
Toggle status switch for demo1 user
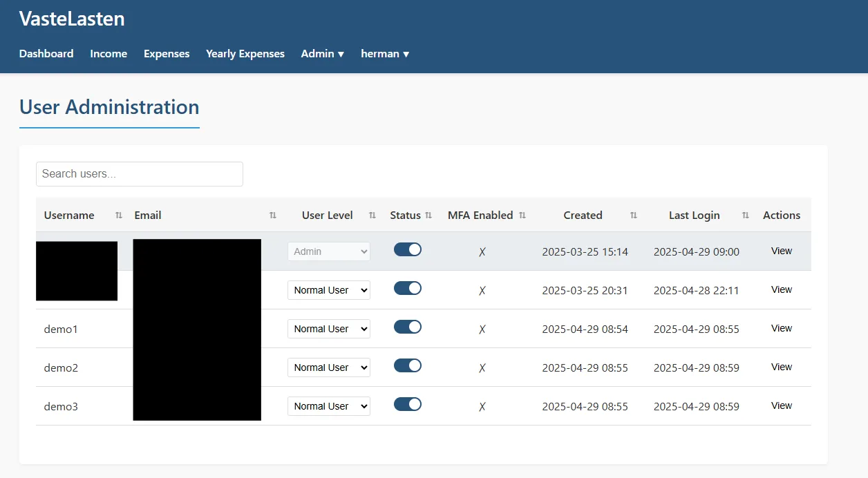pos(408,327)
